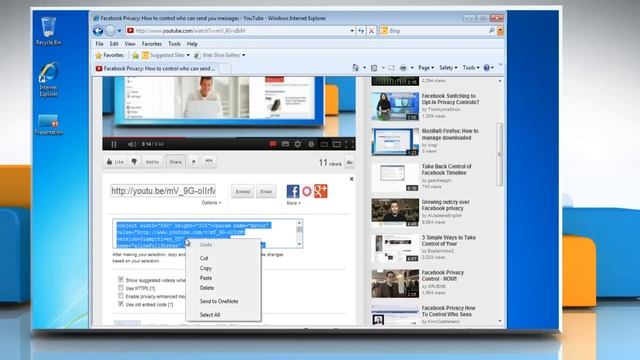The image size is (640, 360).
Task: Open the Help menu
Action: click(192, 44)
